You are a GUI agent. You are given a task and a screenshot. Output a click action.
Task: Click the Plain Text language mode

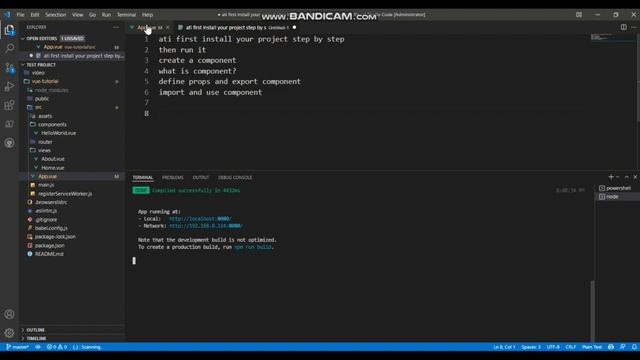(592, 347)
